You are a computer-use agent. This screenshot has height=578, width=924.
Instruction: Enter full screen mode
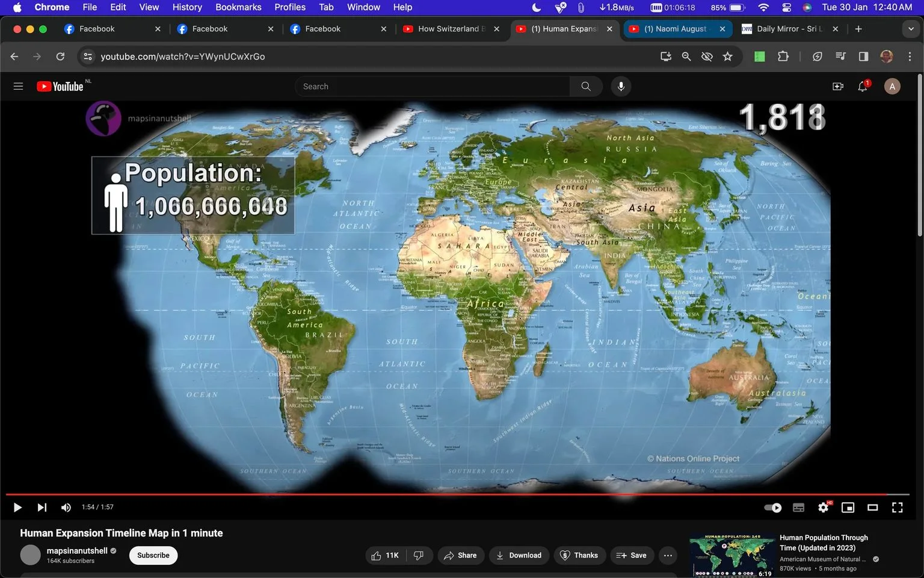pos(897,508)
